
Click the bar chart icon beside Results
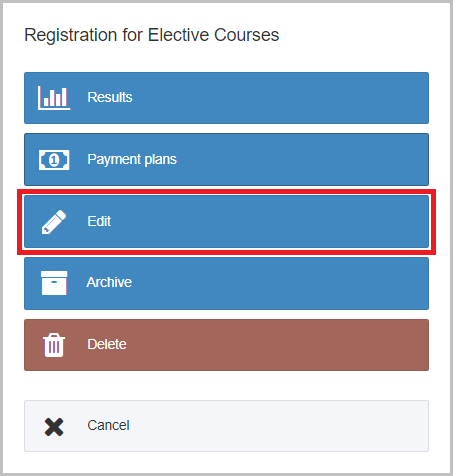54,98
